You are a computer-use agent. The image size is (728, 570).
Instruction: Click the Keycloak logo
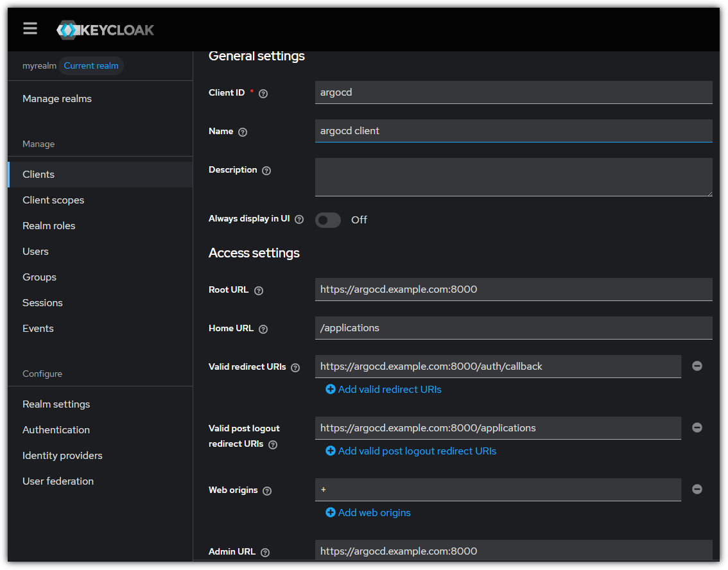point(105,30)
